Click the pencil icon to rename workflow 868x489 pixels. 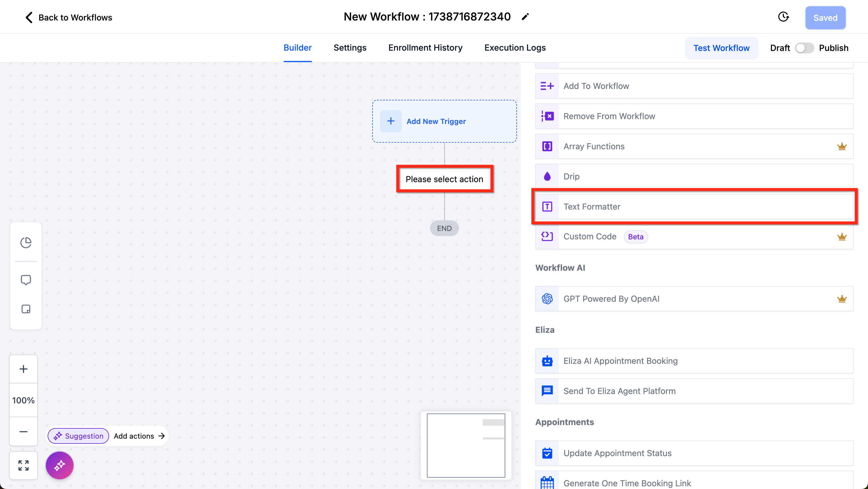click(x=525, y=17)
